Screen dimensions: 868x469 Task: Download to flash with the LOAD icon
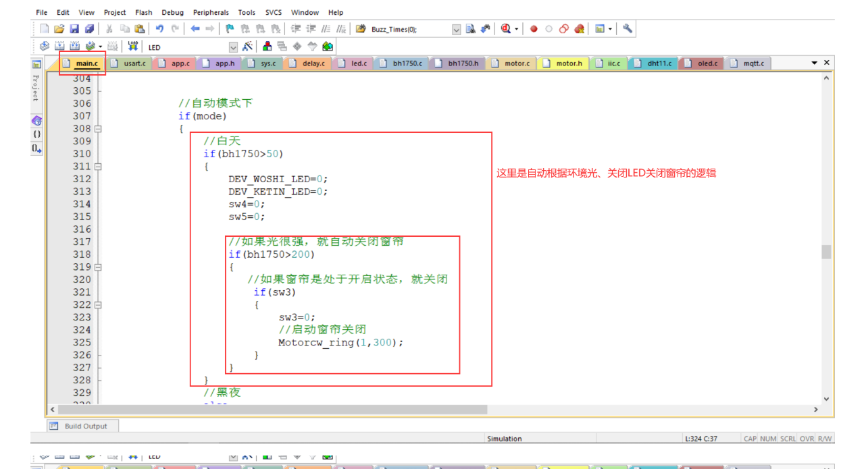tap(133, 47)
